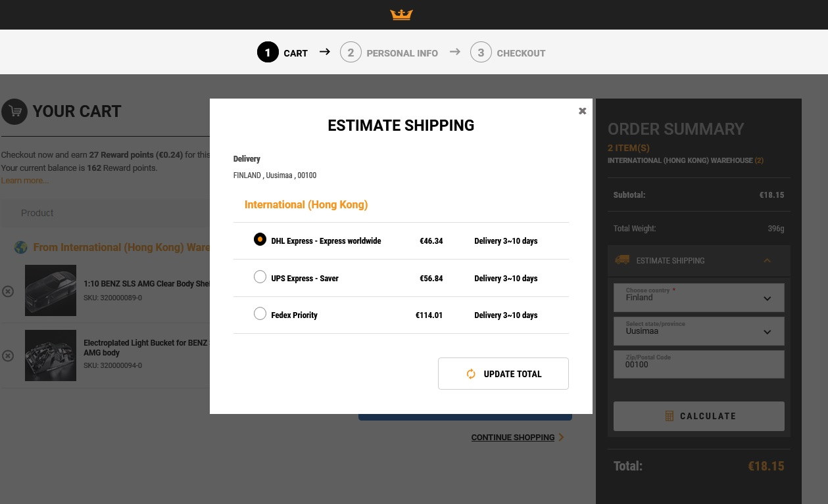Click the delivery truck icon in Estimate Shipping
Viewport: 828px width, 504px height.
[621, 260]
